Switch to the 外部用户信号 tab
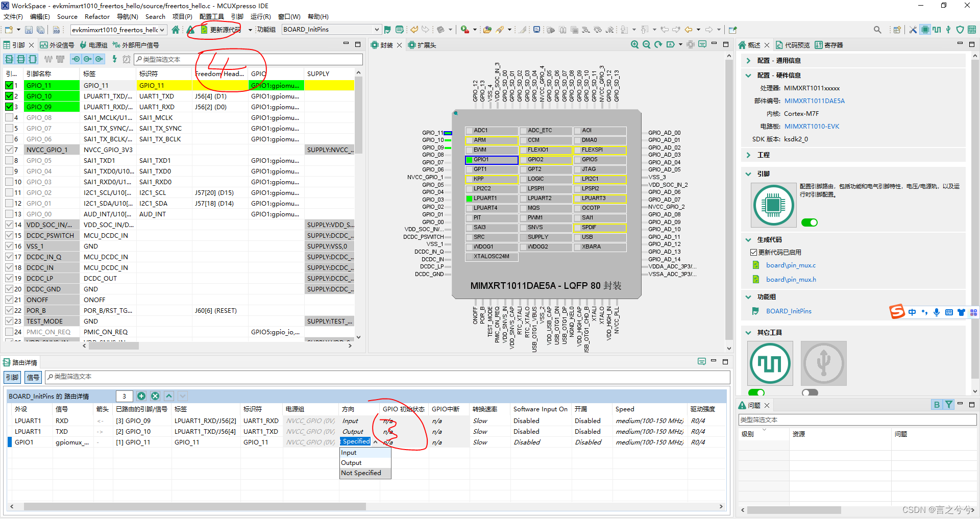 pos(136,45)
